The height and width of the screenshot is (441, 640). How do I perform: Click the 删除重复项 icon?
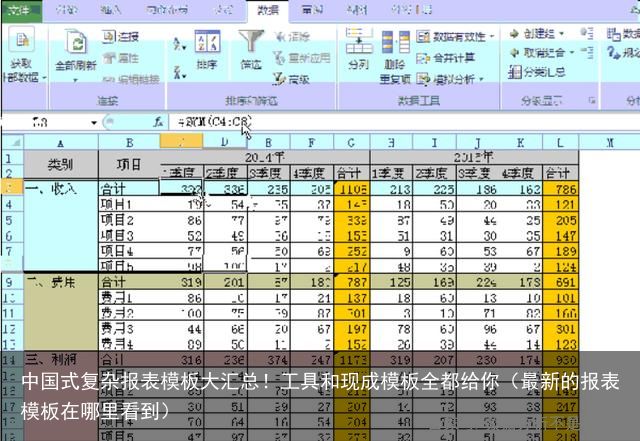point(395,42)
